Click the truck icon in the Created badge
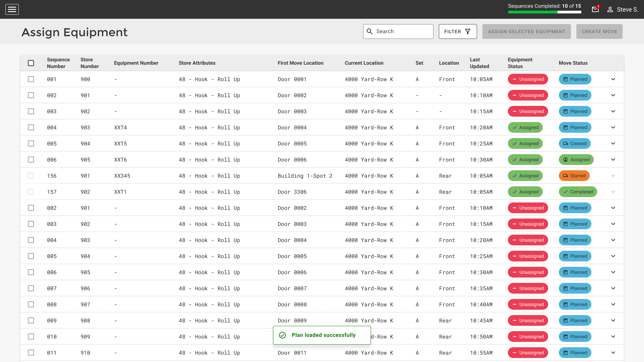Screen dimensions: 644x362 point(566,144)
